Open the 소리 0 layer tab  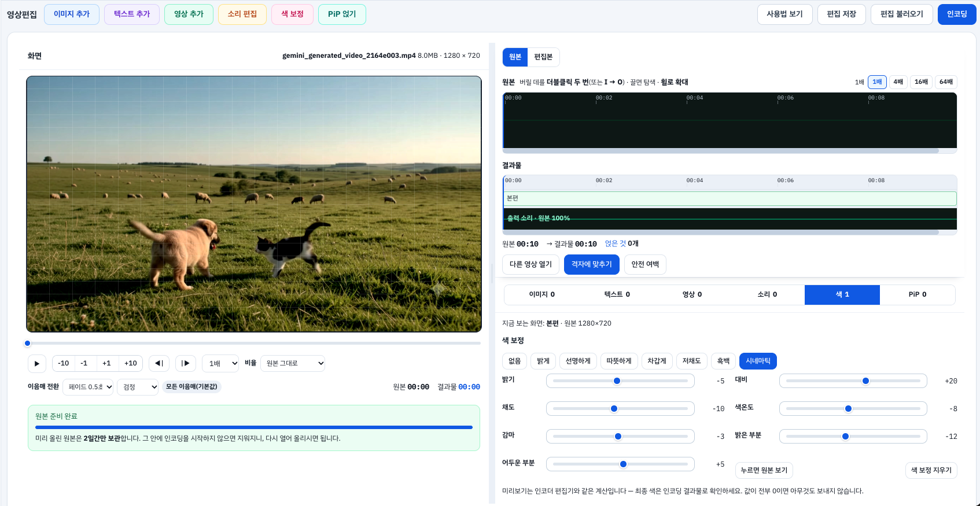click(767, 294)
